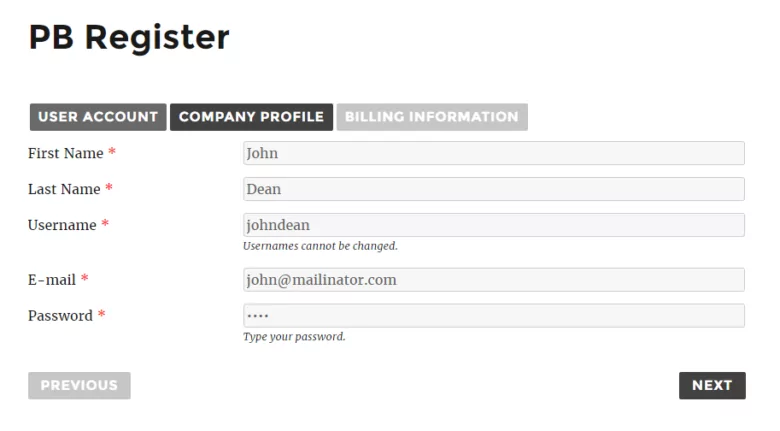This screenshot has height=431, width=780.
Task: Click the required asterisk next to E-mail
Action: pyautogui.click(x=85, y=280)
